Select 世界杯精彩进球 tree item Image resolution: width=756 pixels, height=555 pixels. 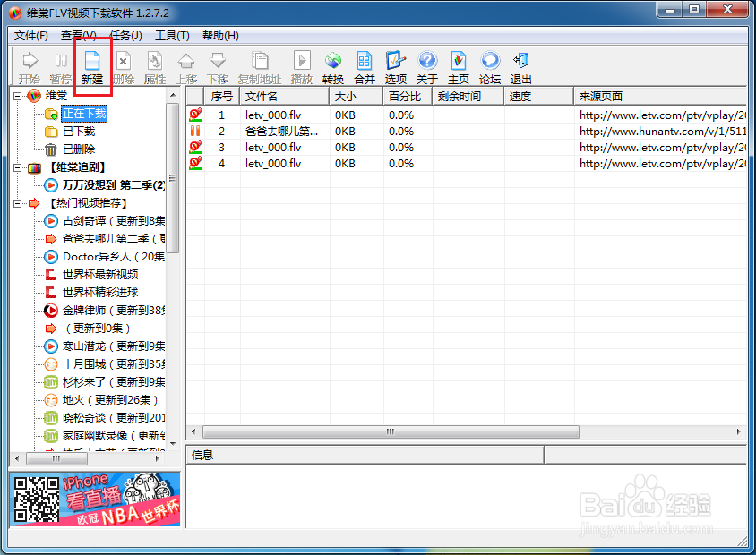pos(100,293)
